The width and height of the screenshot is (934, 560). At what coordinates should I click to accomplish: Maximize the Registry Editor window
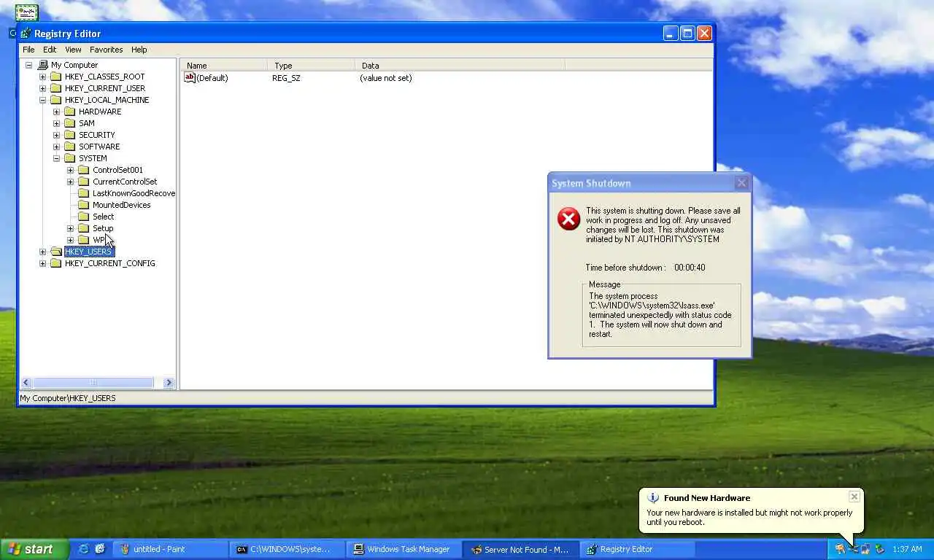tap(687, 34)
